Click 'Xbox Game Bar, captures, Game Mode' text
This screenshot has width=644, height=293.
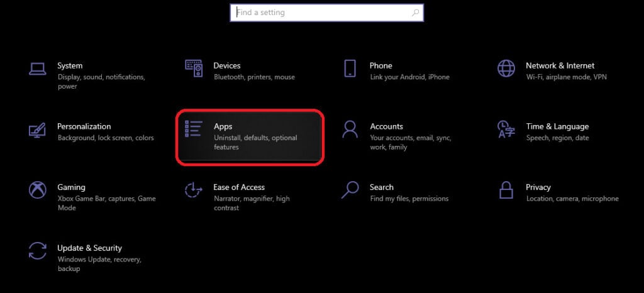pyautogui.click(x=106, y=202)
